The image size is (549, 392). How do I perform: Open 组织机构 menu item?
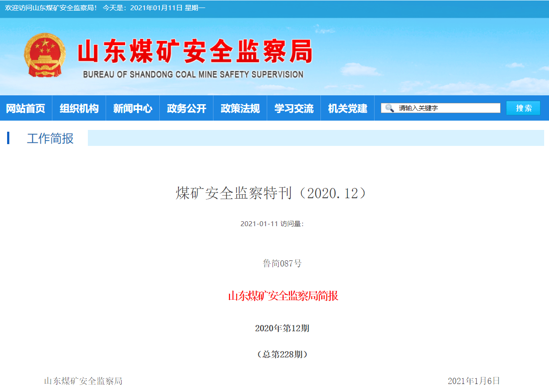click(x=79, y=108)
